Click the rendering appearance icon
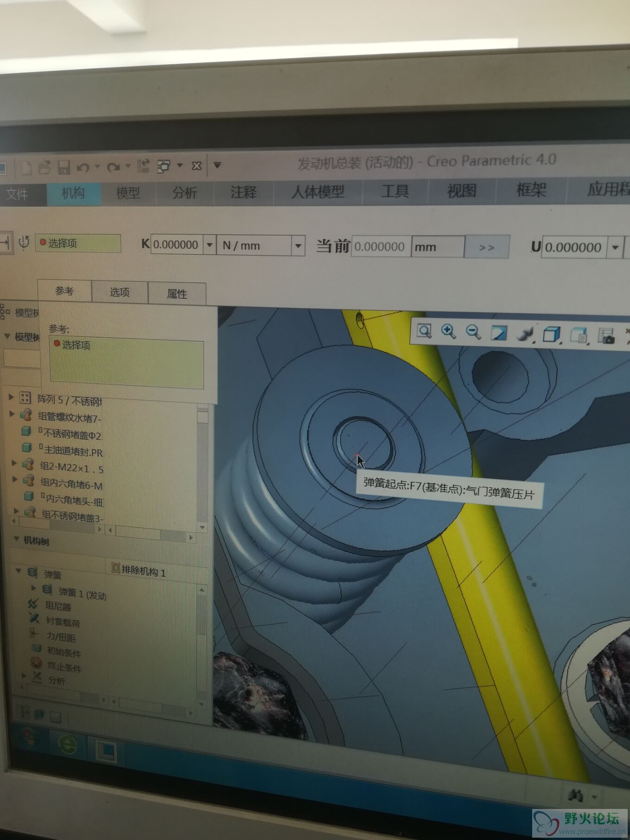Image resolution: width=630 pixels, height=840 pixels. tap(525, 334)
